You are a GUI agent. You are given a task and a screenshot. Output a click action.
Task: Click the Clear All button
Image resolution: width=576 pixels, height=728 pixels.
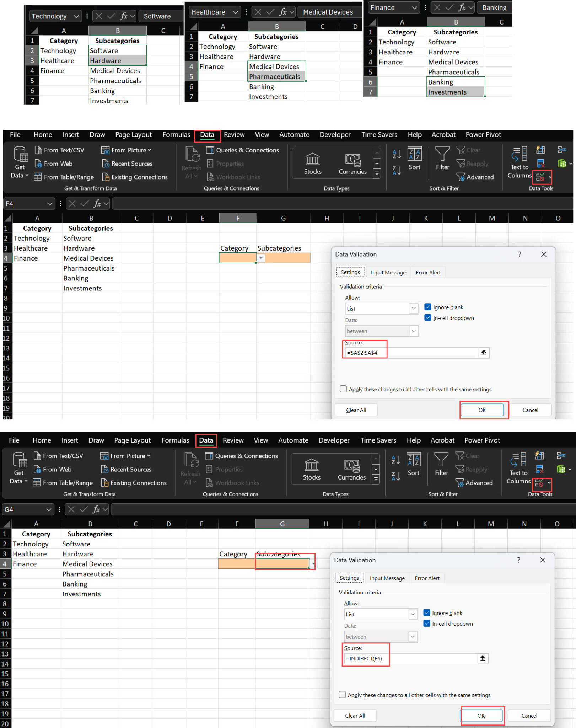pyautogui.click(x=356, y=409)
